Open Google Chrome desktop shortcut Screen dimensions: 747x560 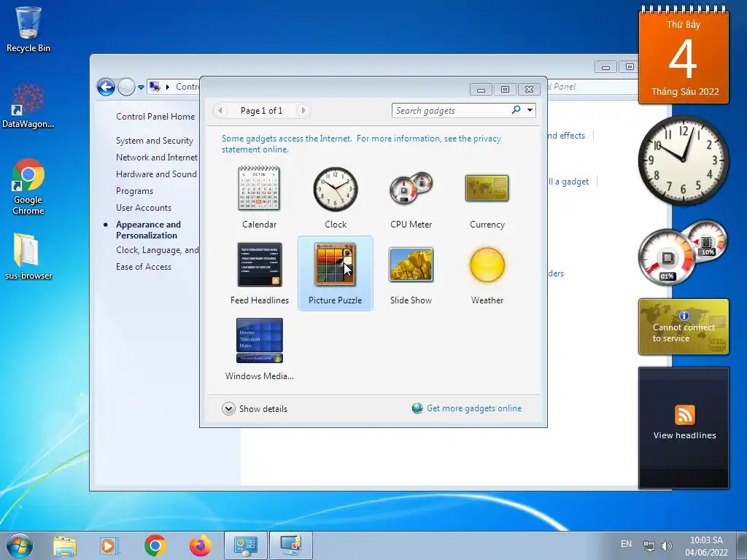(28, 187)
